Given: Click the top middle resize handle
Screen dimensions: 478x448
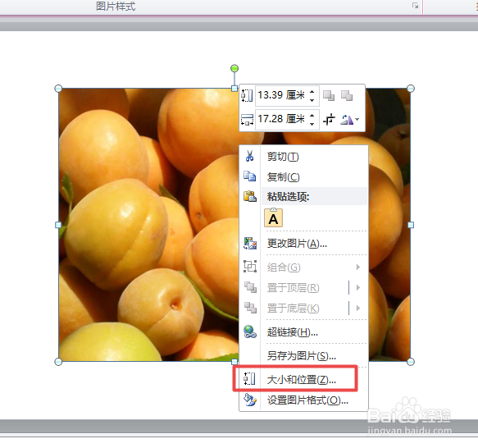Looking at the screenshot, I should pos(234,89).
